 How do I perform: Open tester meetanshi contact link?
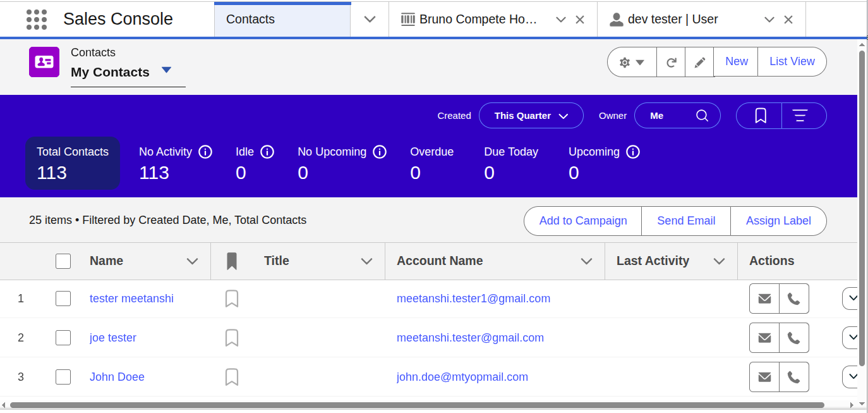pyautogui.click(x=131, y=299)
